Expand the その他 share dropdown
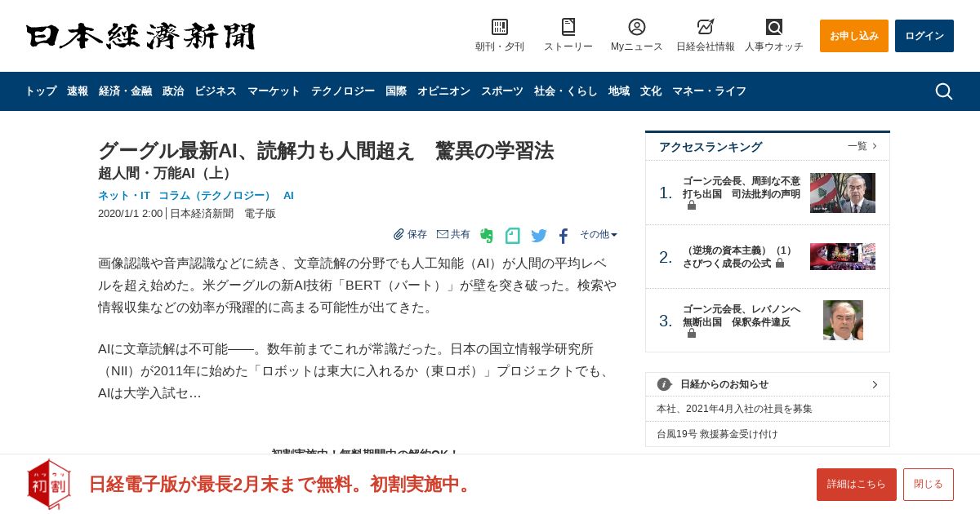Image resolution: width=980 pixels, height=514 pixels. (x=599, y=234)
